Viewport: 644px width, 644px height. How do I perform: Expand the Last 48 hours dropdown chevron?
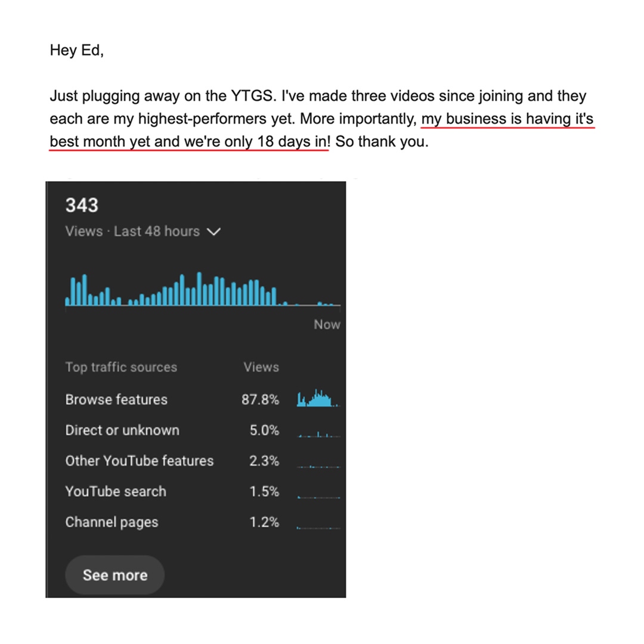coord(213,231)
